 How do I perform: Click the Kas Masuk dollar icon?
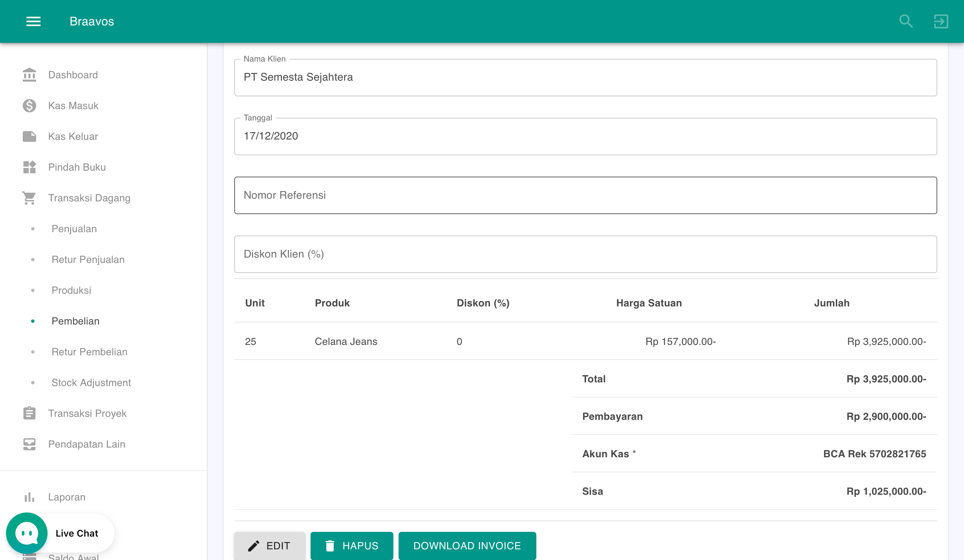[x=29, y=105]
